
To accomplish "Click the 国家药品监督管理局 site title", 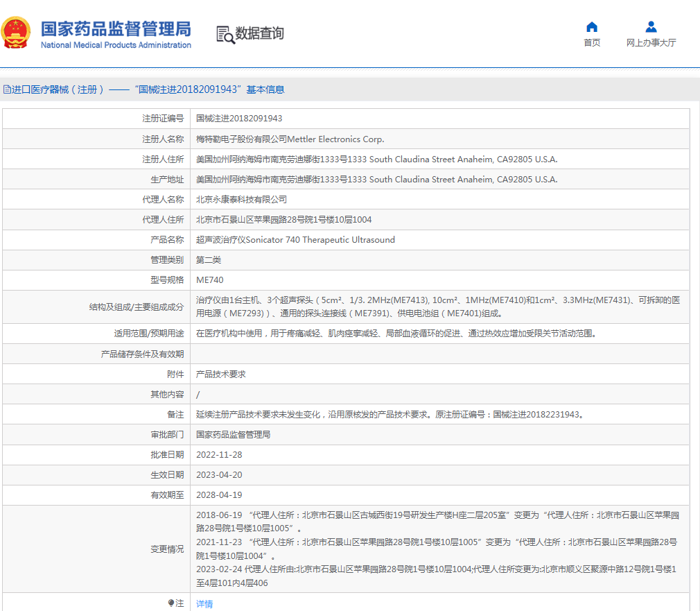I will (x=116, y=29).
